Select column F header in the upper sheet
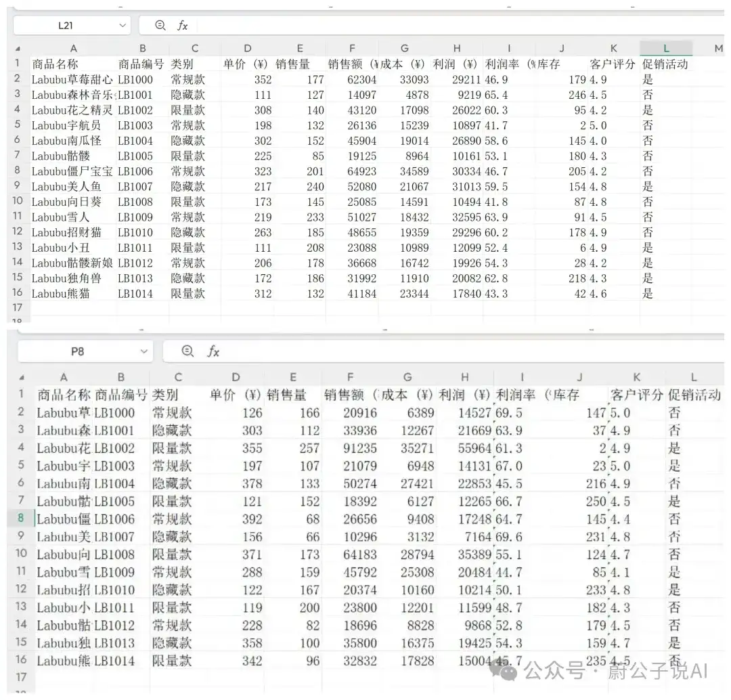731x700 pixels. 352,48
